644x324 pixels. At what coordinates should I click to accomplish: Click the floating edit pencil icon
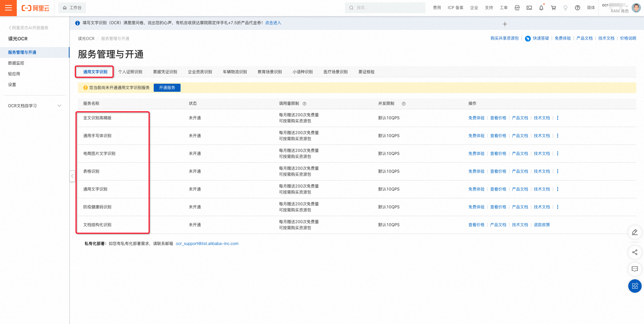click(635, 232)
